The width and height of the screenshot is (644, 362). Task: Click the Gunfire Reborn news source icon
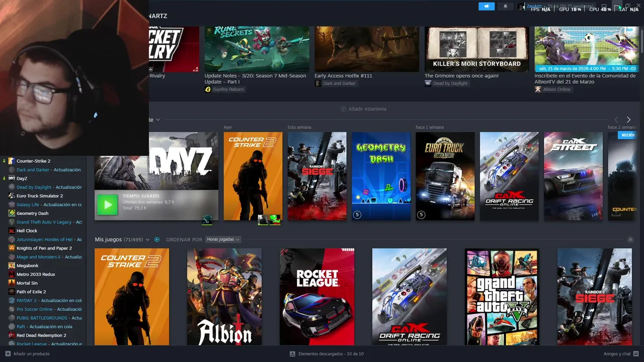pos(208,89)
